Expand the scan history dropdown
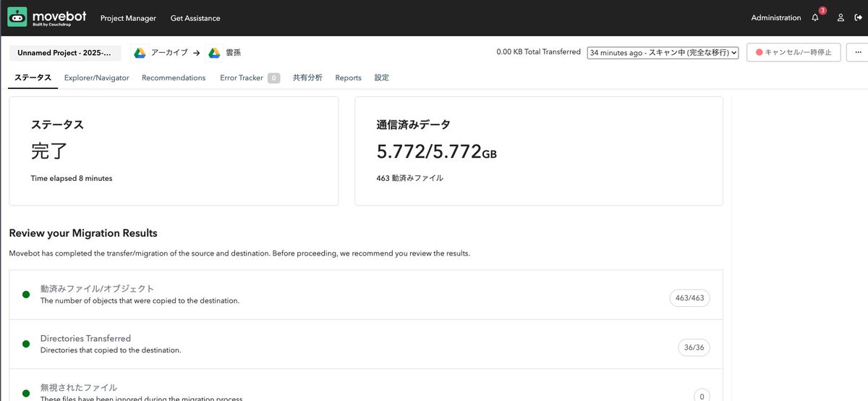This screenshot has width=868, height=401. [663, 53]
